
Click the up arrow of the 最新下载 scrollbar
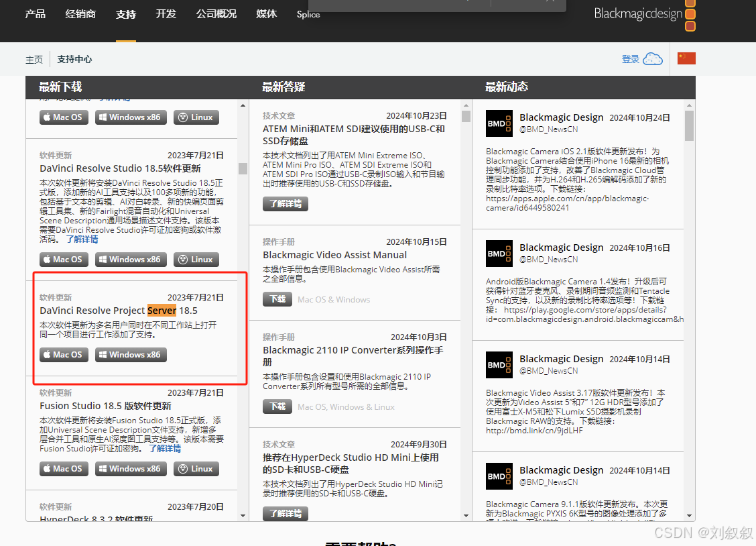[x=243, y=105]
